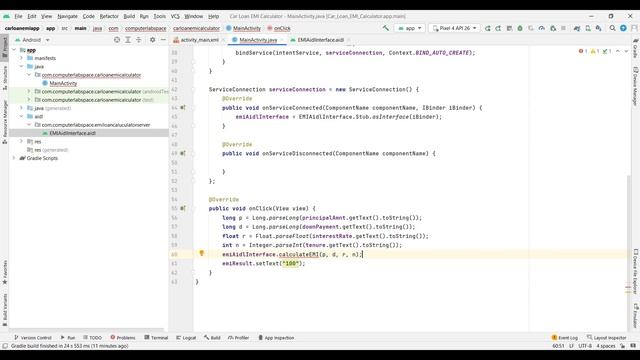The height and width of the screenshot is (360, 640).
Task: Click override gutter icon beside onClick
Action: [x=183, y=208]
